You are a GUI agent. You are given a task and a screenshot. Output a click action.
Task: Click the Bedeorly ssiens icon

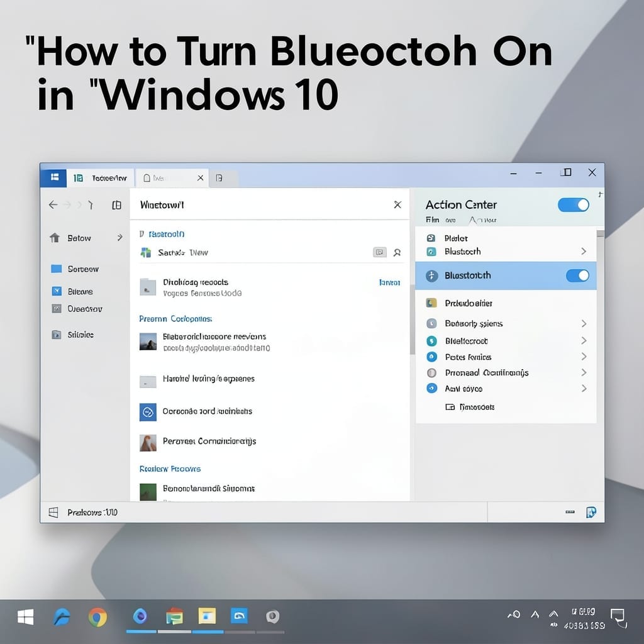[x=431, y=324]
